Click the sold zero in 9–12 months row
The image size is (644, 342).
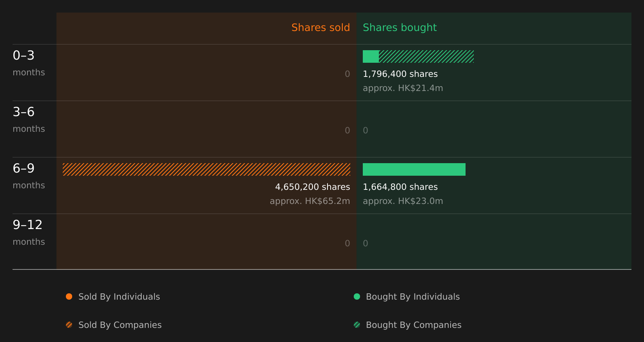coord(347,244)
